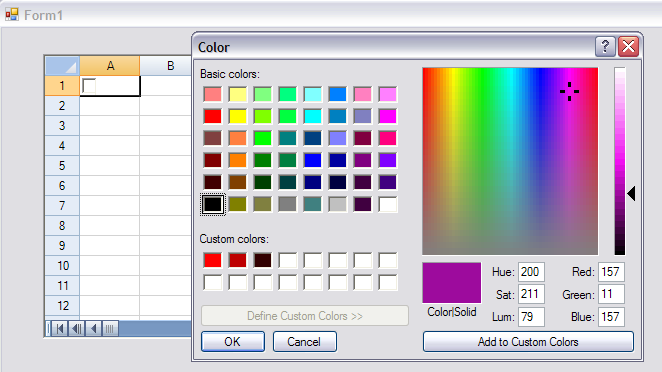Screen dimensions: 662x372
Task: Select the dark red second custom color
Action: [238, 261]
